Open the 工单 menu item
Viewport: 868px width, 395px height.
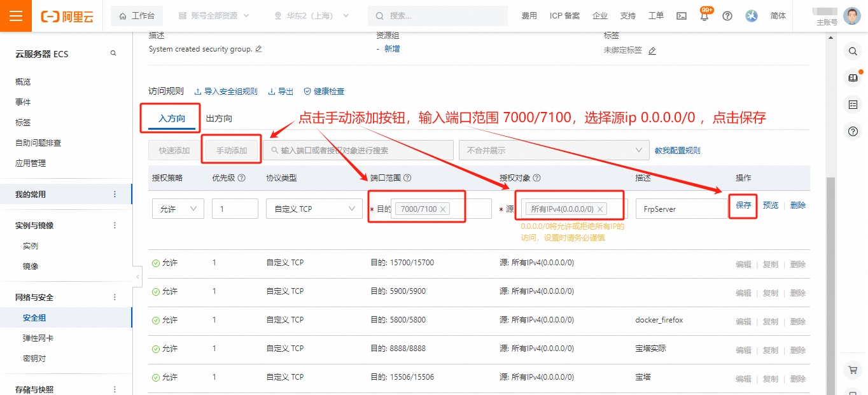(x=655, y=15)
